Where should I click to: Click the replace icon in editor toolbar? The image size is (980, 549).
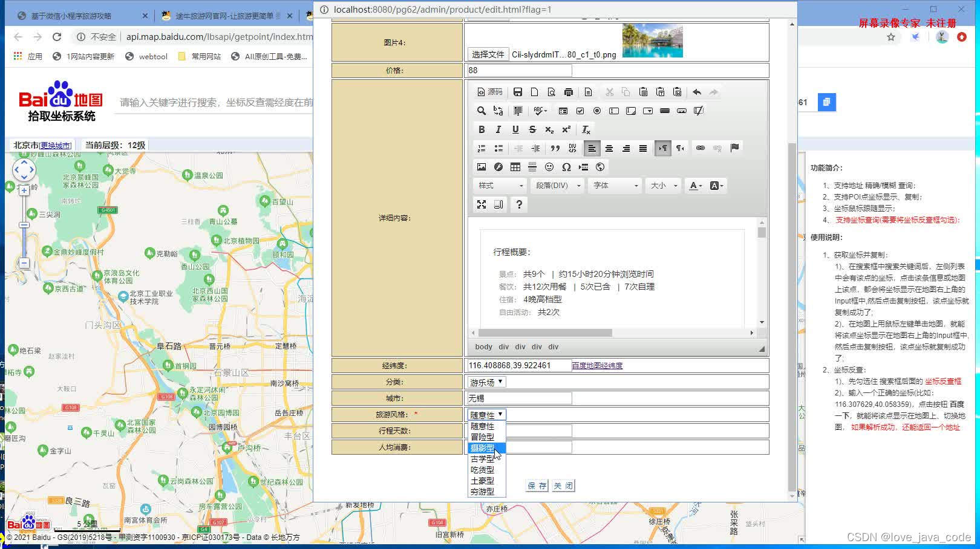click(x=498, y=111)
